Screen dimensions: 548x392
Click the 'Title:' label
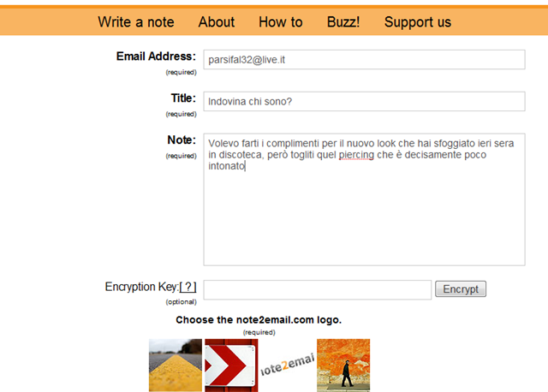point(183,98)
